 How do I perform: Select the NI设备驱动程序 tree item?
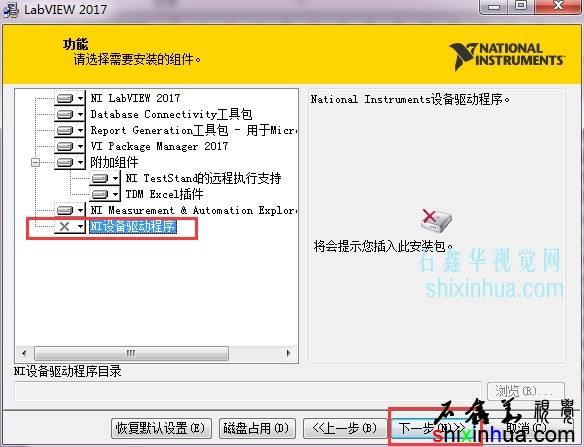[133, 226]
